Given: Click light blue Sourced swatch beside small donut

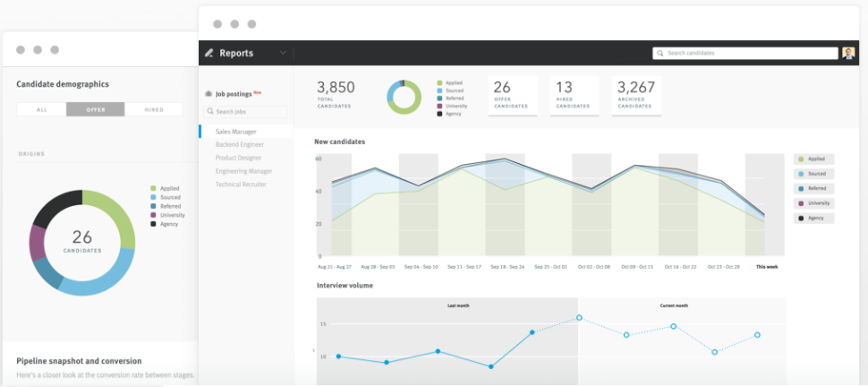Looking at the screenshot, I should pyautogui.click(x=439, y=91).
